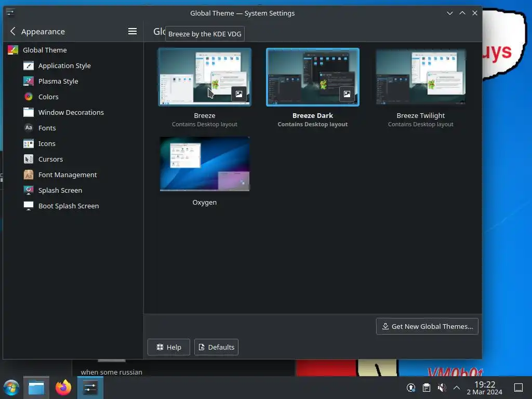532x399 pixels.
Task: Expand the hidden system tray icons
Action: (457, 388)
